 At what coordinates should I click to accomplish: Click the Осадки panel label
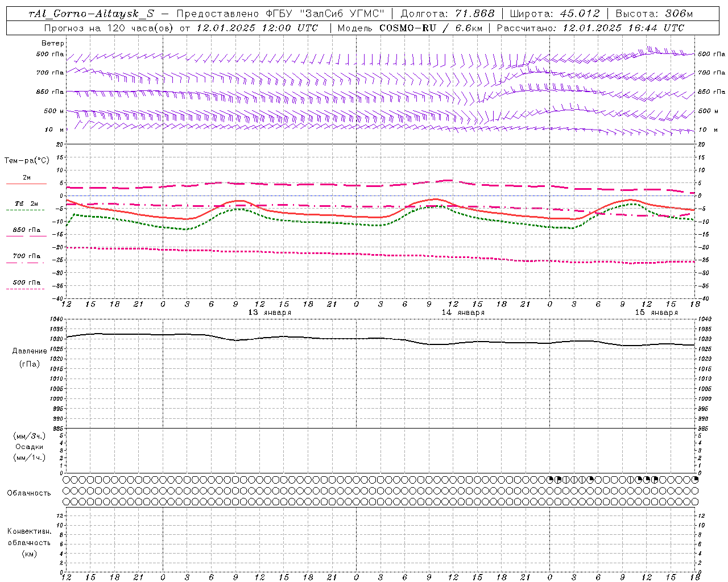click(x=30, y=447)
